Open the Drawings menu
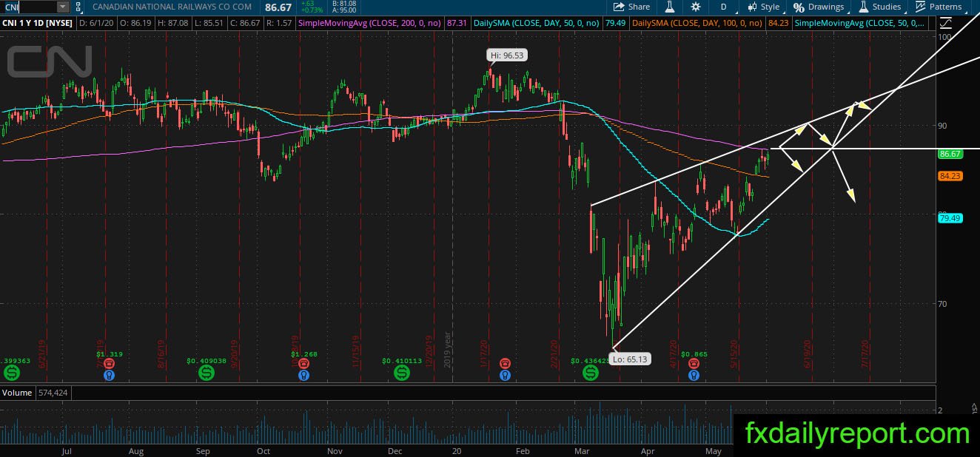Viewport: 980px width, 457px height. click(x=819, y=7)
